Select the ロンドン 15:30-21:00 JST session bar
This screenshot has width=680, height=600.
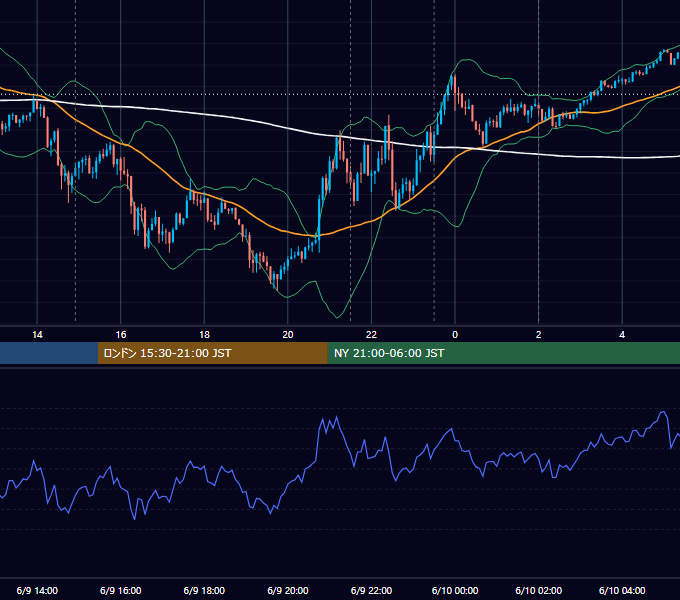(x=212, y=353)
